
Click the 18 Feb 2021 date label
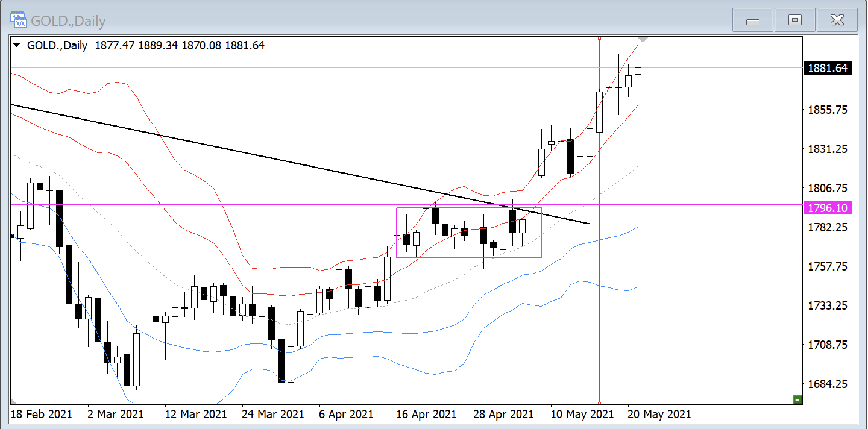pyautogui.click(x=41, y=415)
